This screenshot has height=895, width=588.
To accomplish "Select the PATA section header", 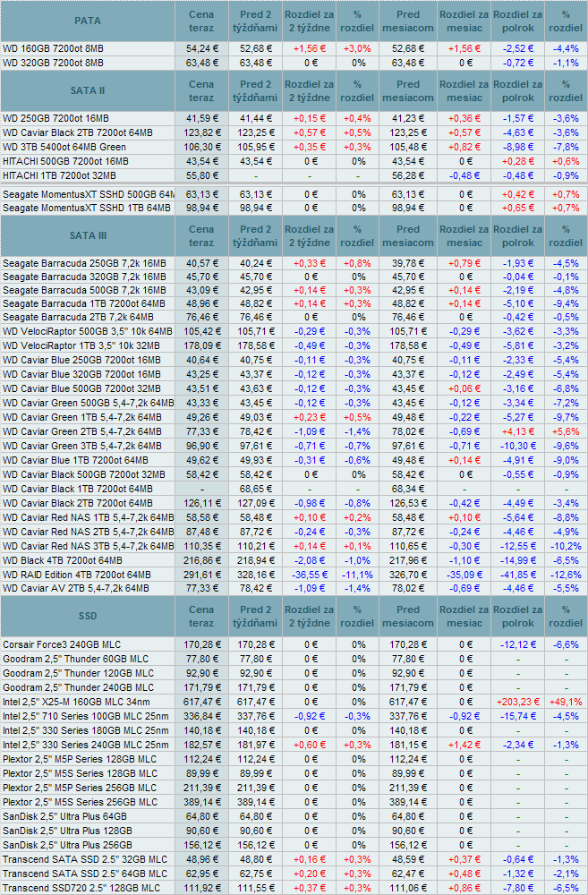I will coord(88,21).
